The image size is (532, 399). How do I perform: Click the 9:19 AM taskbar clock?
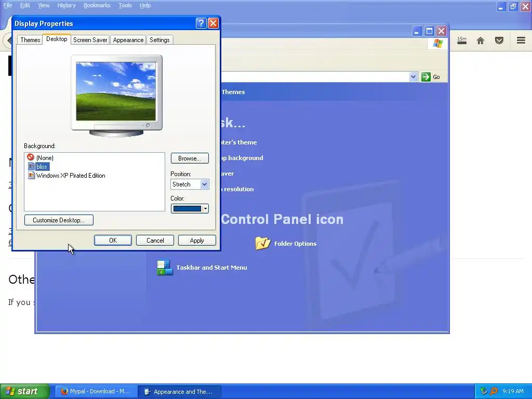(x=513, y=391)
